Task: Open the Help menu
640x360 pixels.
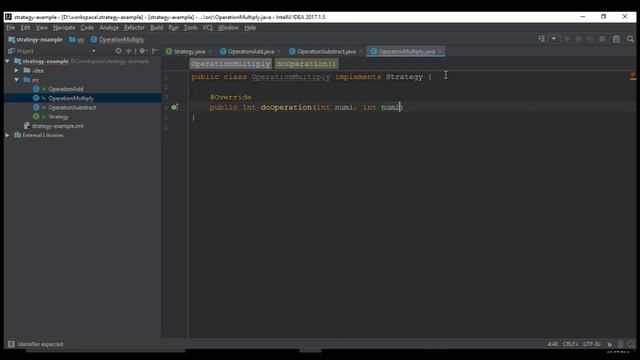Action: coord(250,28)
